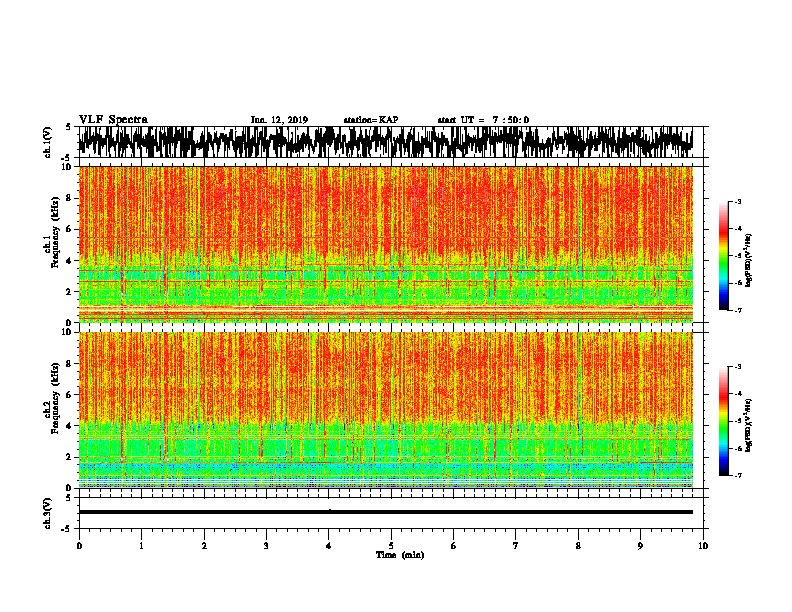The width and height of the screenshot is (792, 612).
Task: Click the "-5" tick label of the ch.3(V) axis
Action: (67, 529)
